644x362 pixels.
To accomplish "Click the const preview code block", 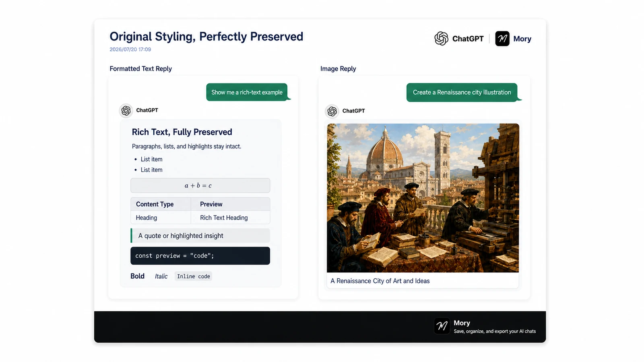I will 200,256.
